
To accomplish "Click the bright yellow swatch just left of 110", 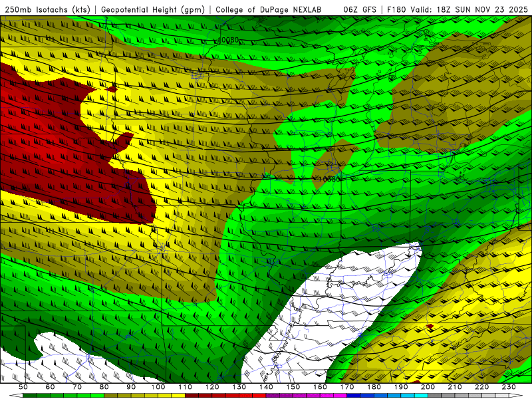I will tap(178, 396).
